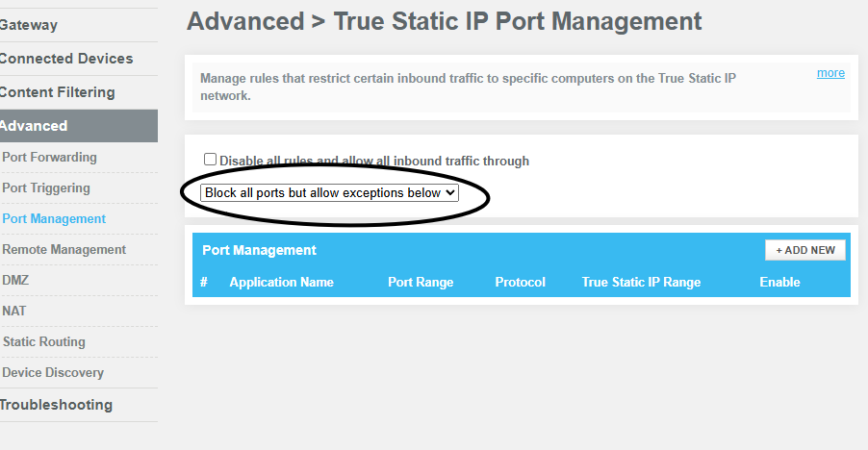868x450 pixels.
Task: Go to Connected Devices section
Action: 65,59
